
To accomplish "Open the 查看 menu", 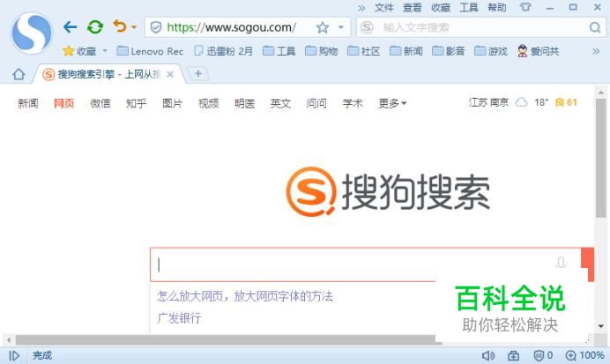I will (412, 7).
